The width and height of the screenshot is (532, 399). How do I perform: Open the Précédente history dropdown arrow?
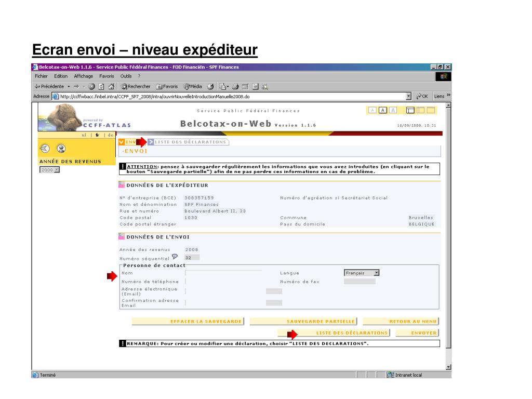point(69,87)
